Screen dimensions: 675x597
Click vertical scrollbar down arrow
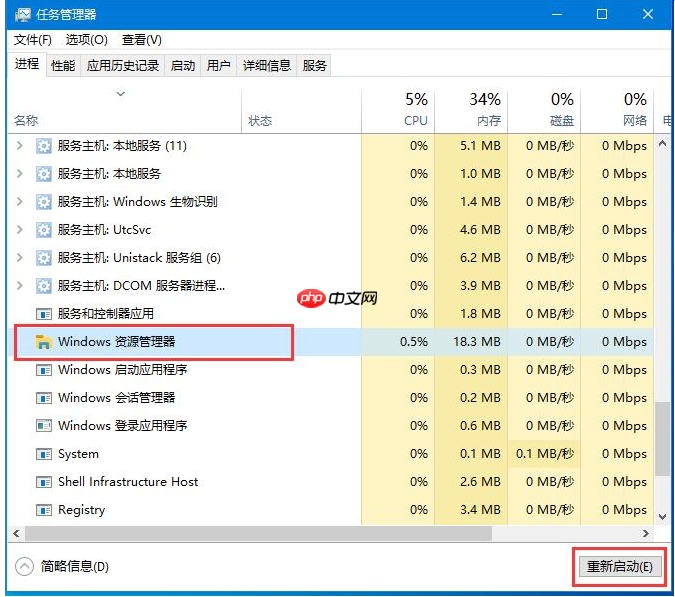pos(663,517)
